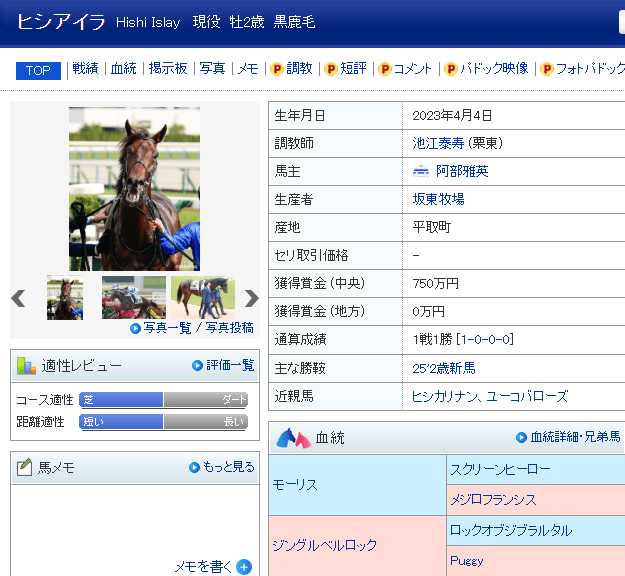Open the 25'2歳新馬 race link

coord(444,368)
